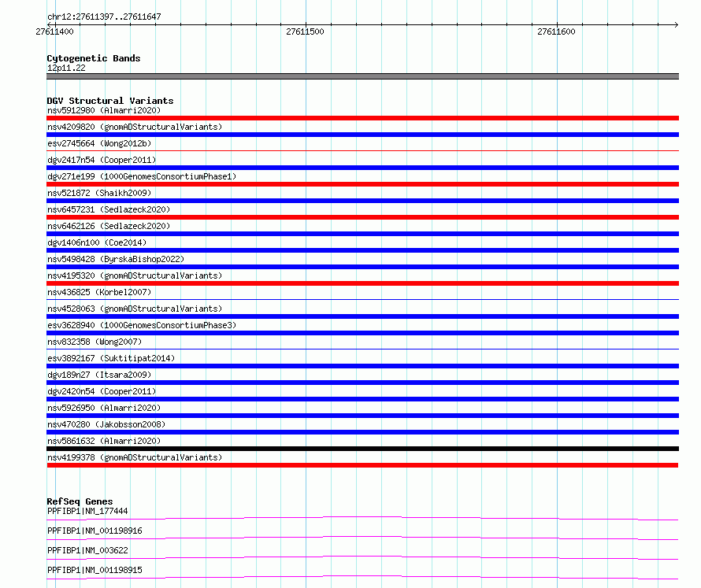The width and height of the screenshot is (701, 588).
Task: Open variant dgv271e199 (1000GenomesConsortiumPhase1) label
Action: point(142,176)
